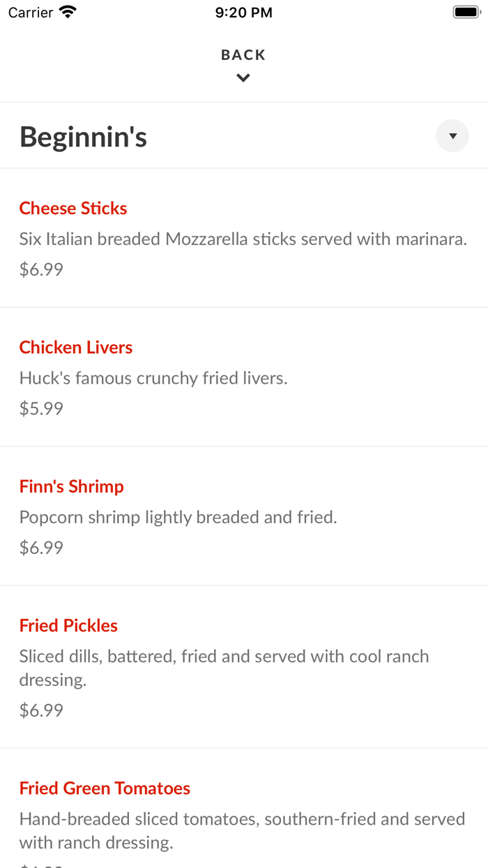Viewport: 488px width, 868px height.
Task: Tap the Wi-Fi status icon
Action: point(66,11)
